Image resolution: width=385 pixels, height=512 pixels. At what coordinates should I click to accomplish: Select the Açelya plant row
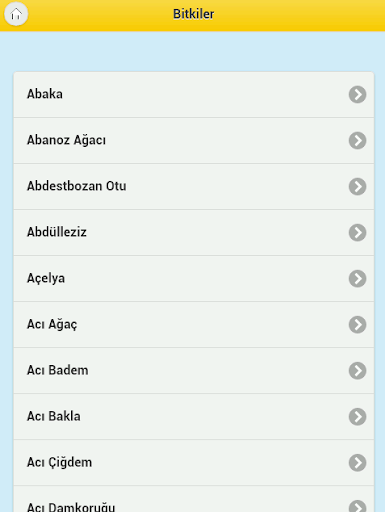pos(194,279)
